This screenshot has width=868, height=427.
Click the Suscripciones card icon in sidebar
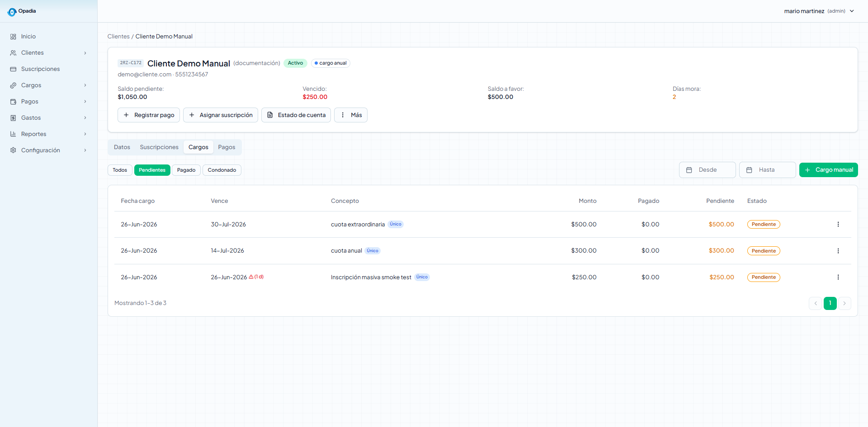(x=13, y=69)
